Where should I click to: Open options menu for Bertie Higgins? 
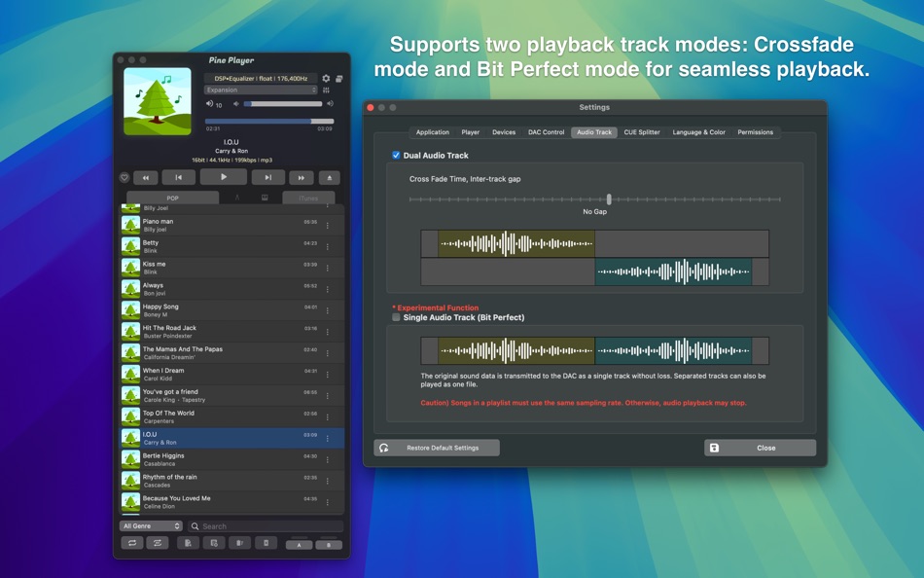pos(328,459)
